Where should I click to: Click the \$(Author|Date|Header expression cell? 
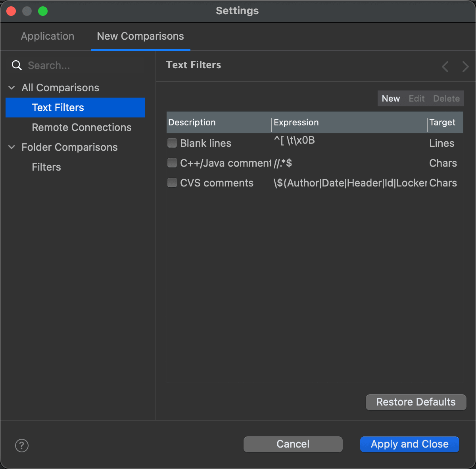pyautogui.click(x=350, y=183)
